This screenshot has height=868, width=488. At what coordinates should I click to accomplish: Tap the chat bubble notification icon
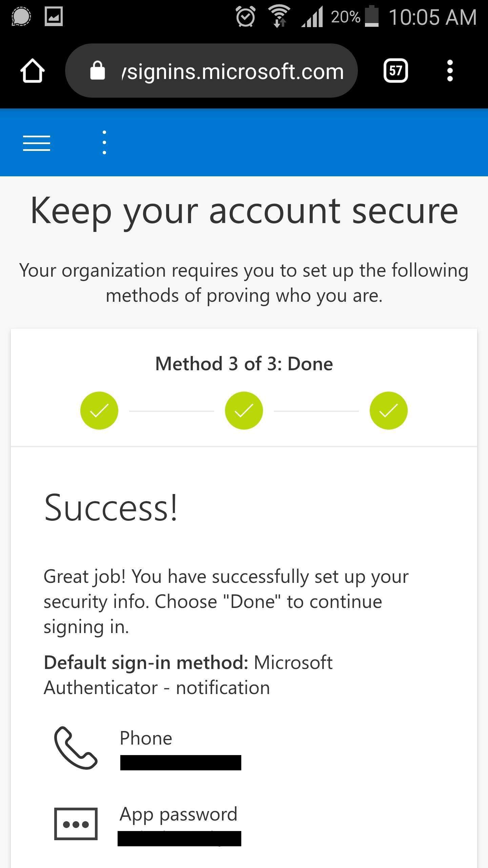pos(21,16)
